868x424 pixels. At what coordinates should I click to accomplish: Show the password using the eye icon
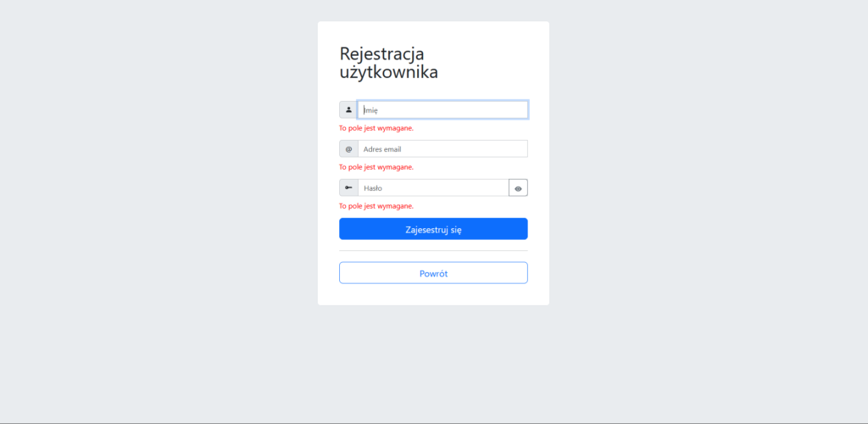tap(518, 187)
